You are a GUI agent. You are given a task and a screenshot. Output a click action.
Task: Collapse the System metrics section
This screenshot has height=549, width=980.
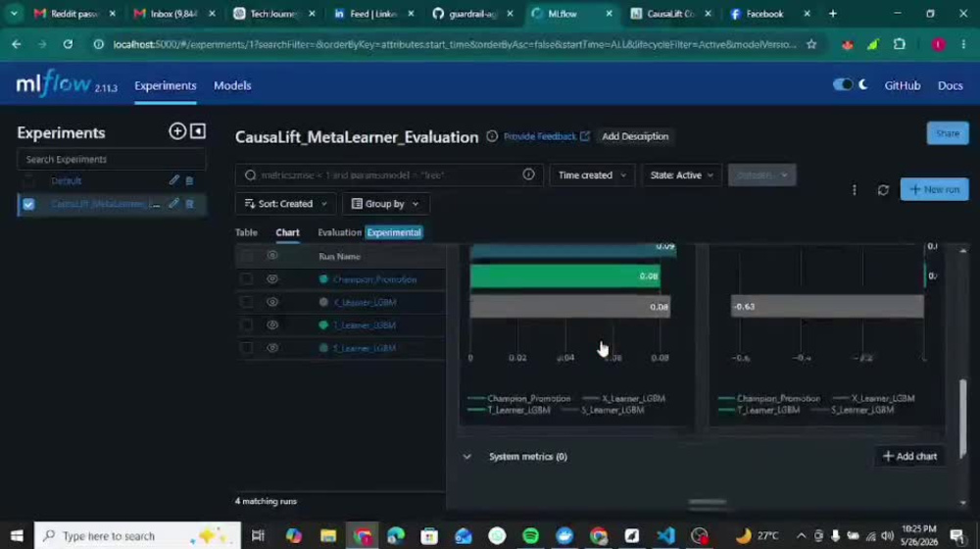pyautogui.click(x=466, y=457)
